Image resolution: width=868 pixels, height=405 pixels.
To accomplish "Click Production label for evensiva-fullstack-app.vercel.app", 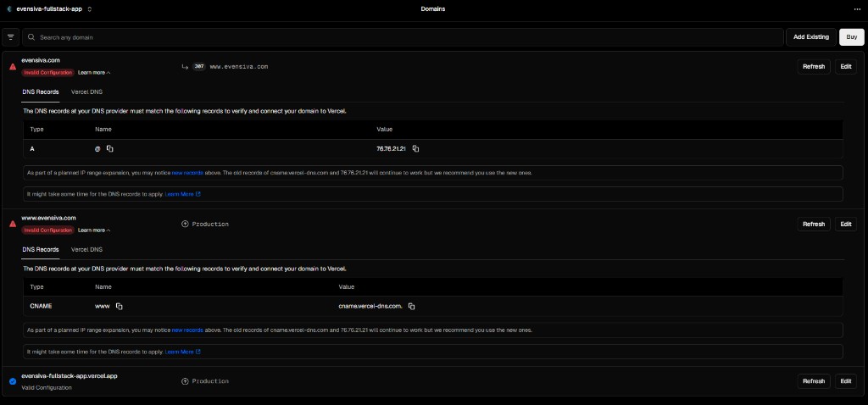I will 210,381.
